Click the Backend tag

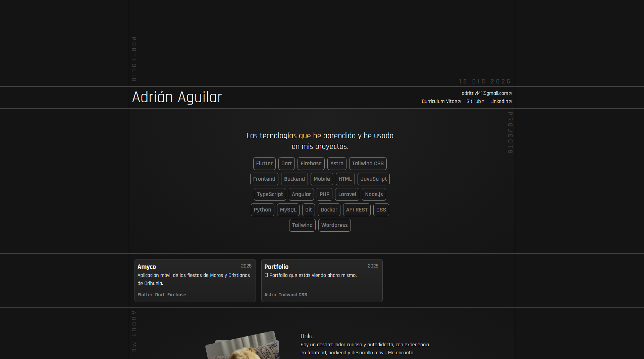tap(294, 179)
